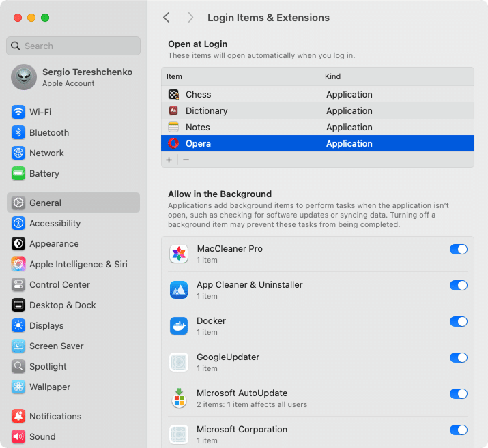Screen dimensions: 488x448
Task: Click the Opera app icon in login items
Action: coord(173,143)
